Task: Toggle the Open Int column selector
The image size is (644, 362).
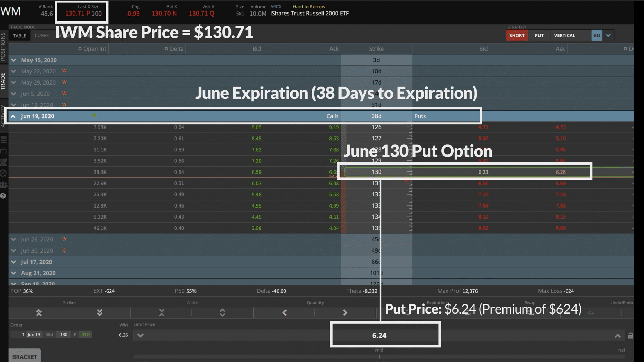Action: pos(80,49)
